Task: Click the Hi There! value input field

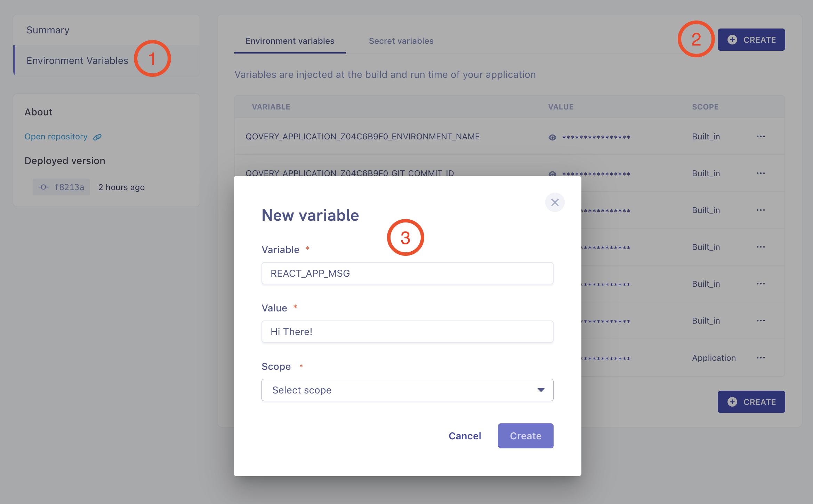Action: [407, 331]
